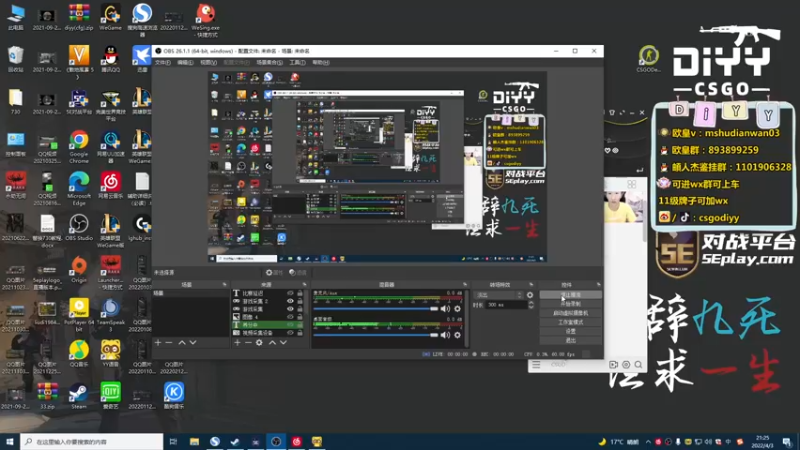800x450 pixels.
Task: Pop out Scene Transitions dock icon
Action: [x=531, y=285]
